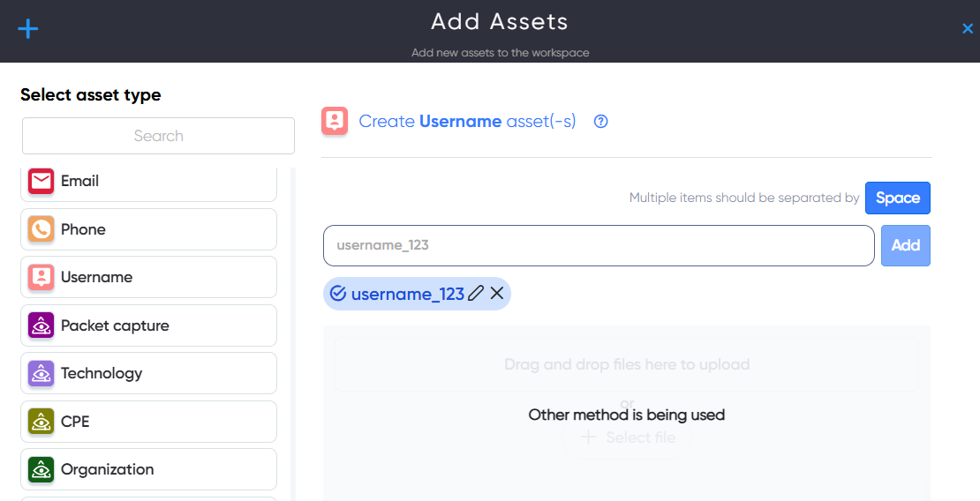980x501 pixels.
Task: Click the Packet capture purple icon
Action: [41, 325]
